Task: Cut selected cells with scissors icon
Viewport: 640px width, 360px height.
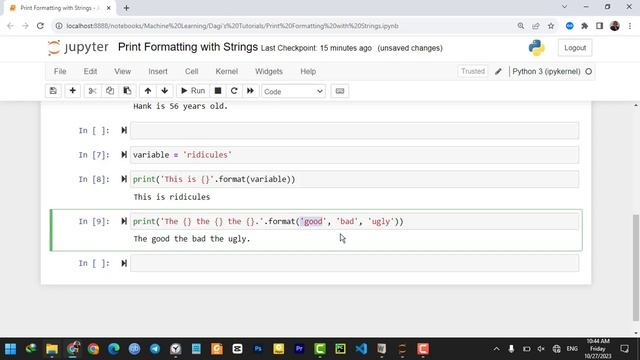Action: (92, 91)
